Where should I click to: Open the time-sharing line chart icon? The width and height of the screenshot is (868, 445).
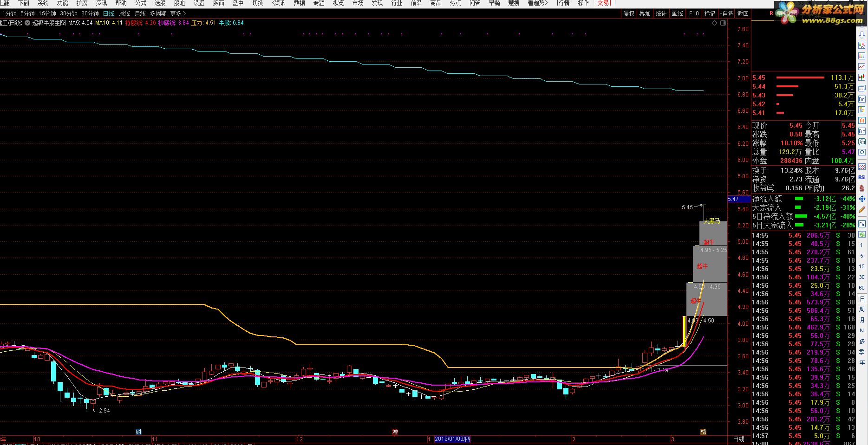tap(862, 67)
